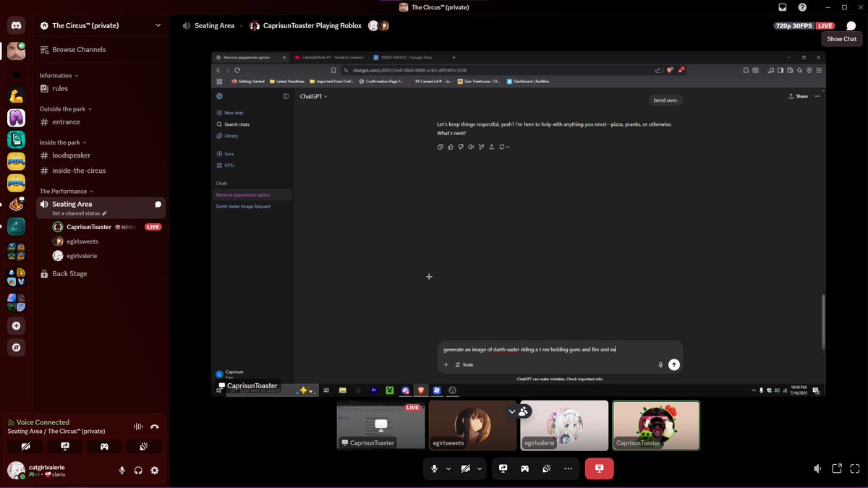868x488 pixels.
Task: Open Discord inbox icon in title bar
Action: tap(783, 7)
